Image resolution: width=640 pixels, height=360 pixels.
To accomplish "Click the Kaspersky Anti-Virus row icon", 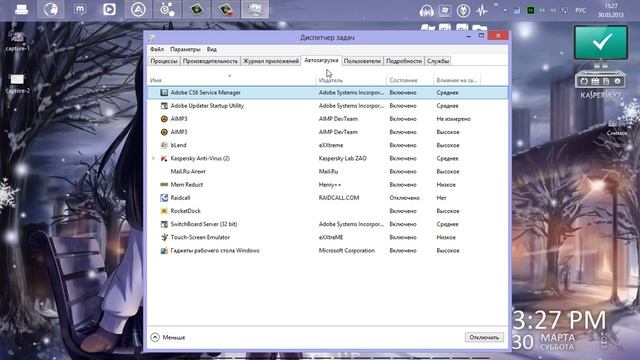I will [x=164, y=158].
